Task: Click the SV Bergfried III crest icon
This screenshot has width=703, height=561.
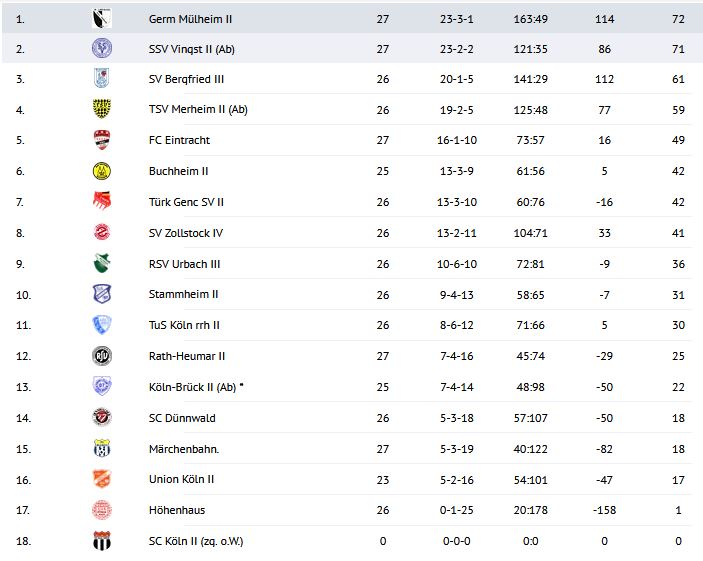Action: tap(101, 78)
